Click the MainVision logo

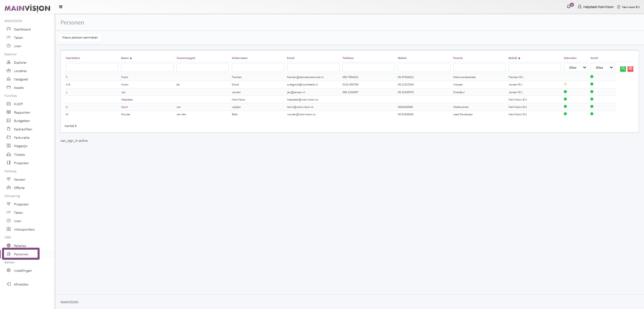[27, 8]
